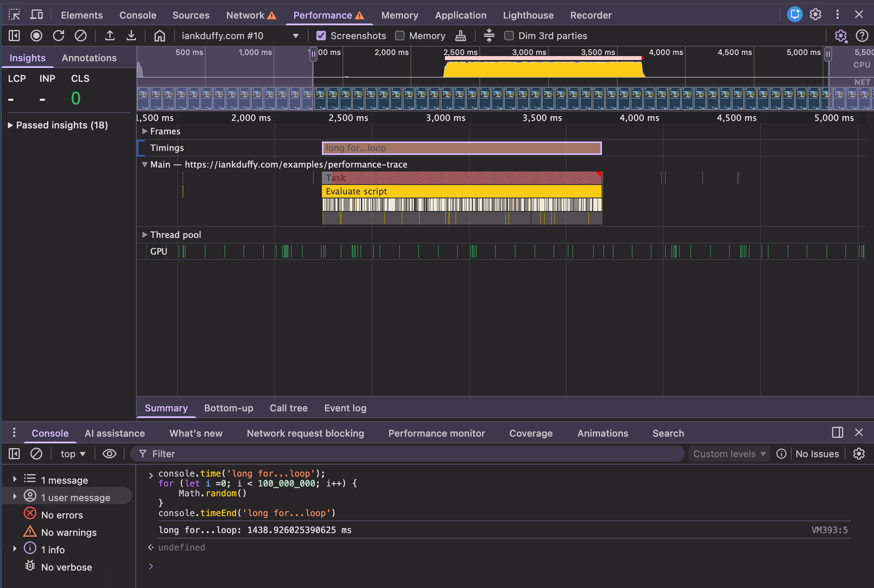
Task: Disable the Screenshots checkbox
Action: coord(320,36)
